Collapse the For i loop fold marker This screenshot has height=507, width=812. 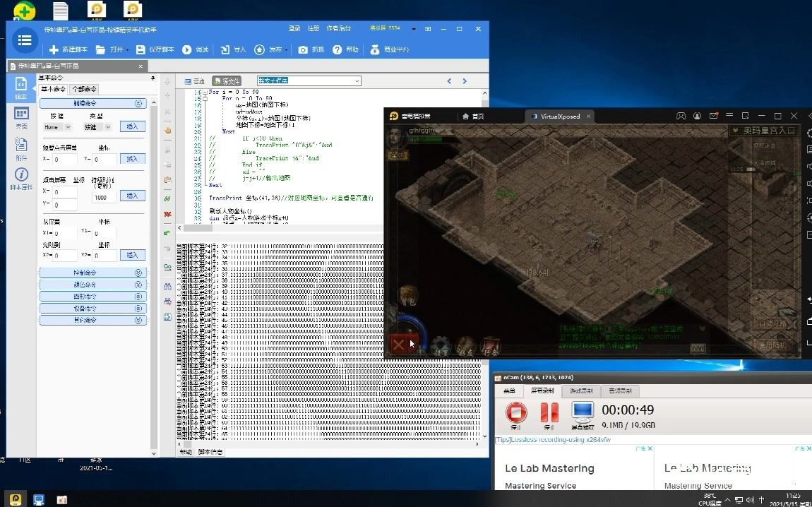[205, 93]
